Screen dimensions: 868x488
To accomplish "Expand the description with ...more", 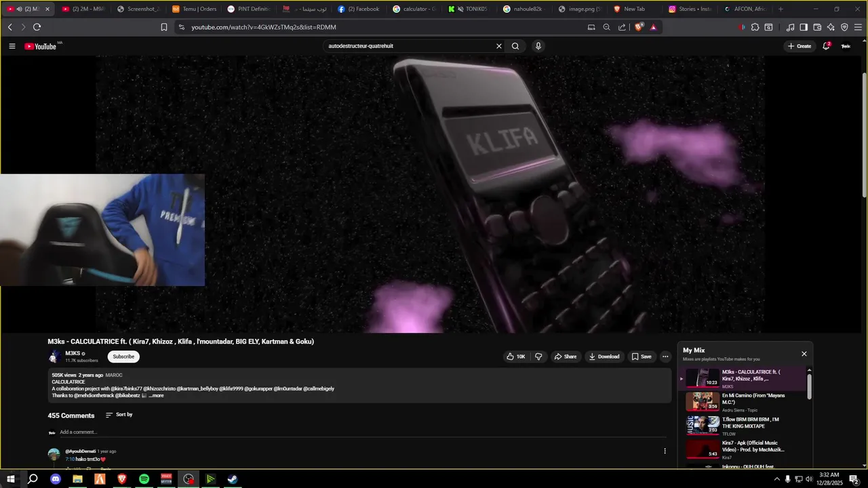I will (x=156, y=396).
